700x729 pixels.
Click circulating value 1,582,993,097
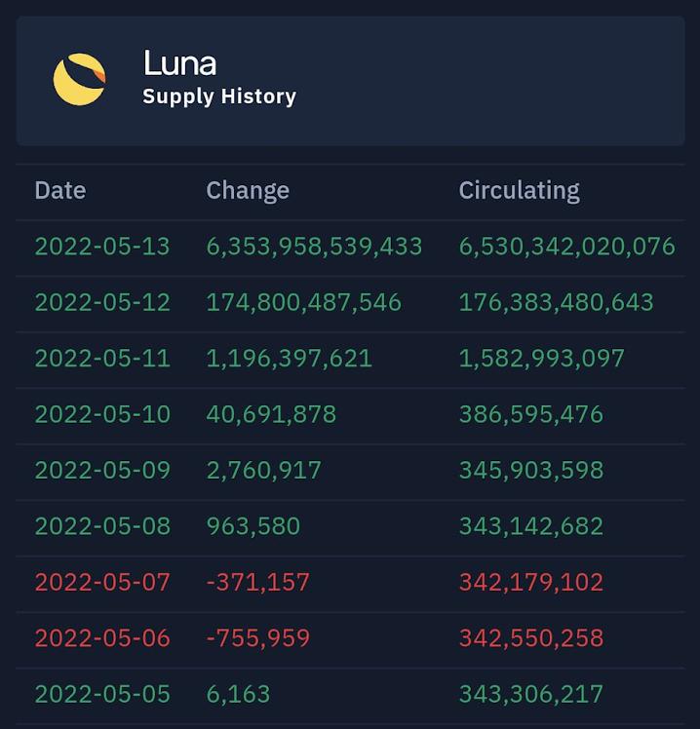coord(541,359)
